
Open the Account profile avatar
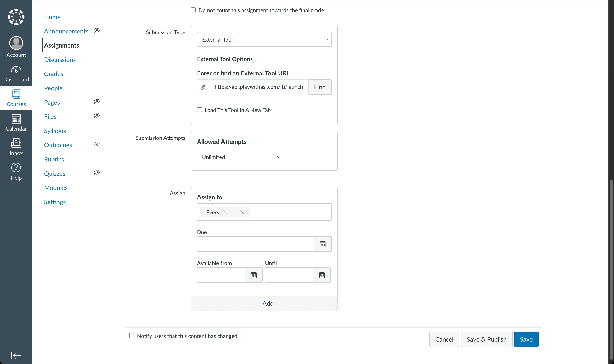[x=16, y=43]
